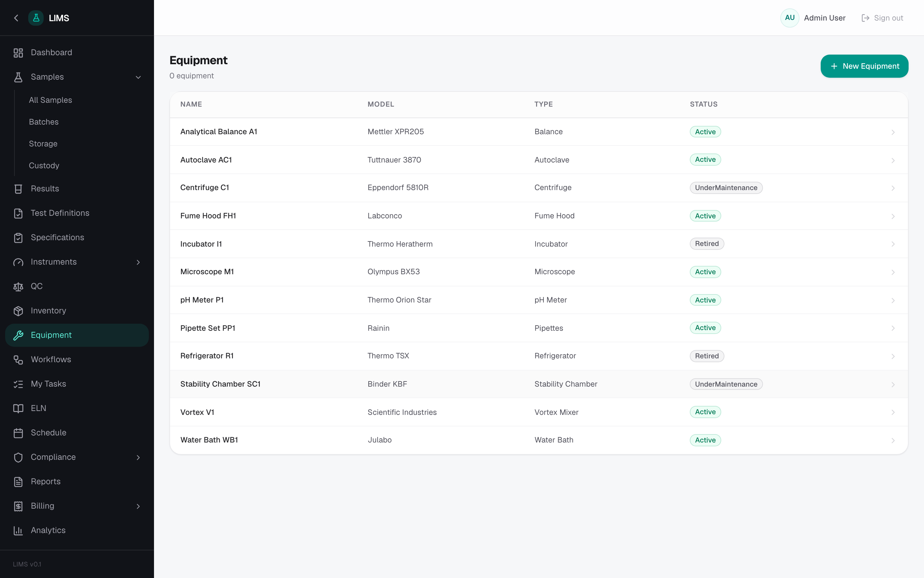
Task: Click the Workflows icon in sidebar
Action: (x=18, y=360)
